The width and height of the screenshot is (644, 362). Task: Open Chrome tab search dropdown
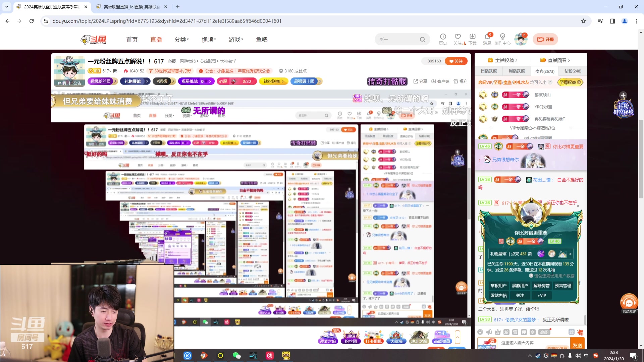pyautogui.click(x=7, y=6)
